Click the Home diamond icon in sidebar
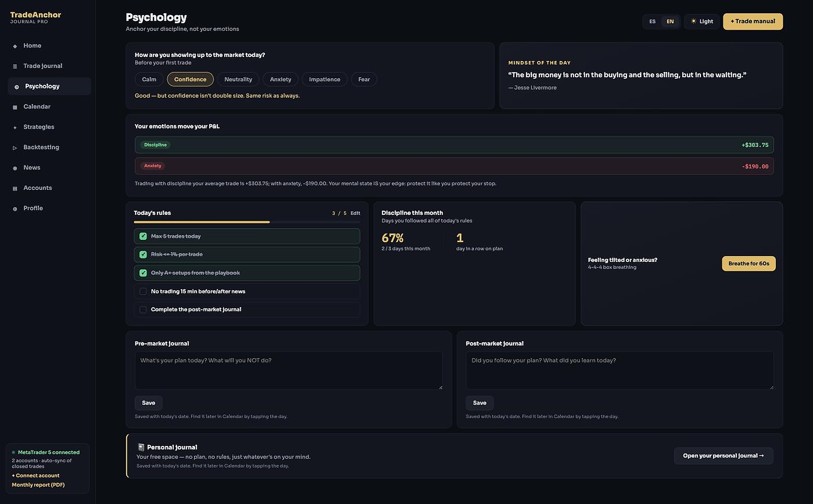 (15, 46)
